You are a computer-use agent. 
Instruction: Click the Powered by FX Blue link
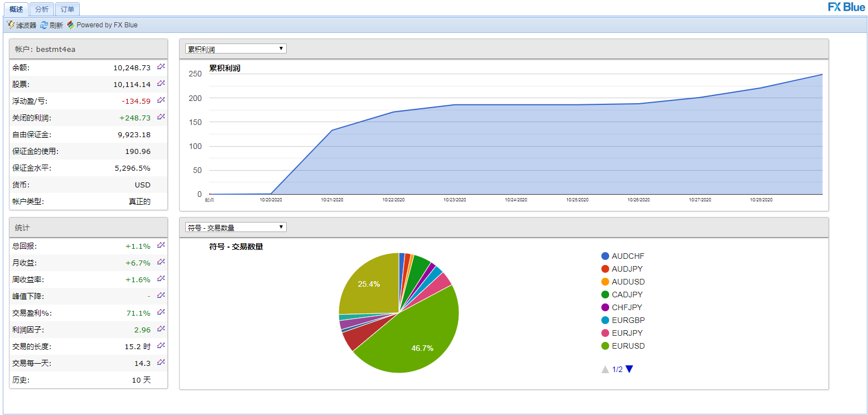102,25
